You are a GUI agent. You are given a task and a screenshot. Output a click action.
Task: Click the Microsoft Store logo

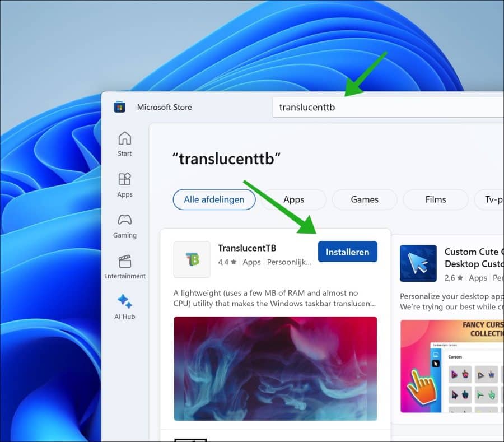(119, 107)
